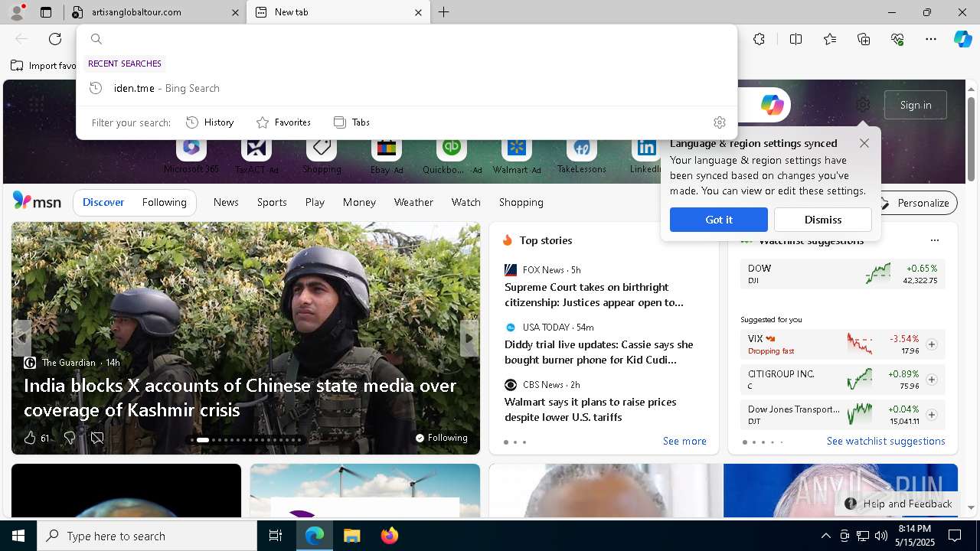
Task: Open the Microsoft 365 shortcut tile
Action: [x=191, y=155]
